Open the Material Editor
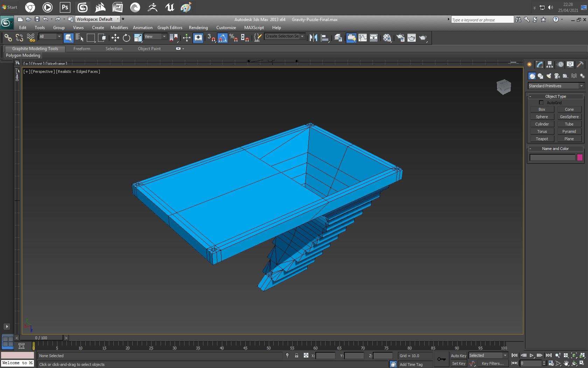588x368 pixels. (x=387, y=38)
